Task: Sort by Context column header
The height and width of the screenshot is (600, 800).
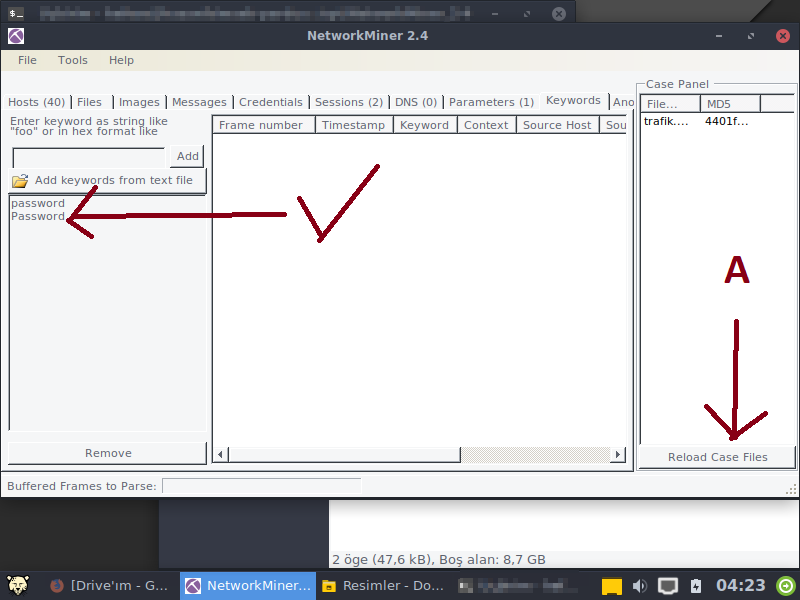Action: coord(487,125)
